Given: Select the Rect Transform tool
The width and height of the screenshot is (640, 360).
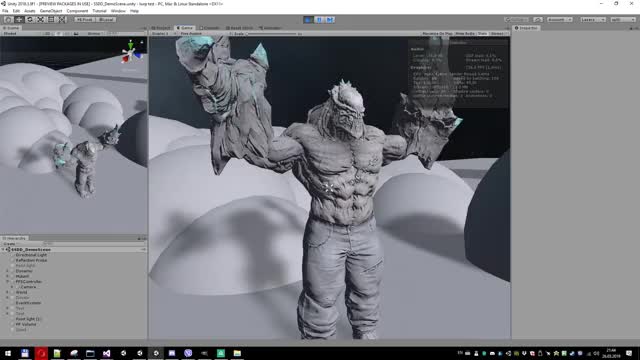Looking at the screenshot, I should pyautogui.click(x=51, y=20).
